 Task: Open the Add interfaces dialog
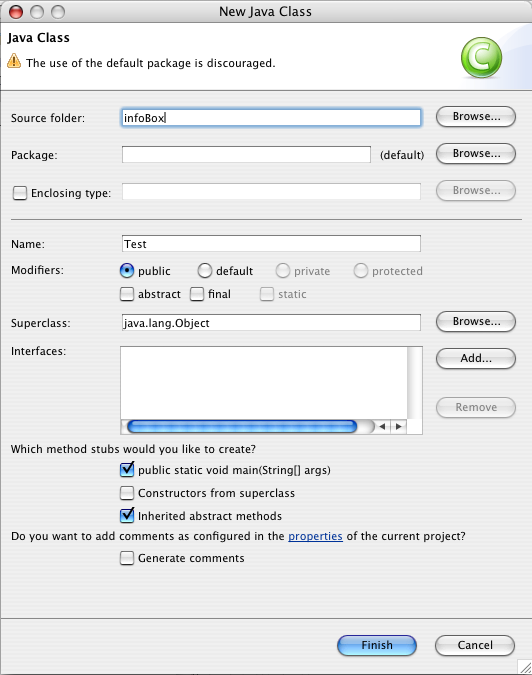tap(476, 359)
